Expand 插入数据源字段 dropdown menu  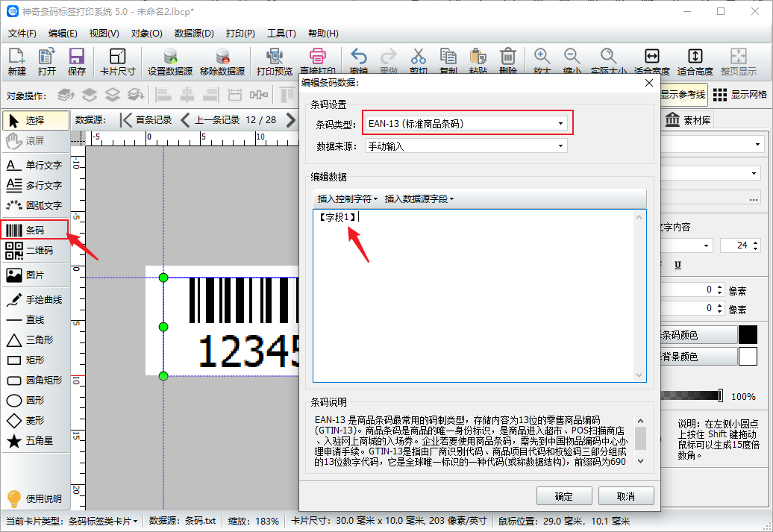point(419,198)
